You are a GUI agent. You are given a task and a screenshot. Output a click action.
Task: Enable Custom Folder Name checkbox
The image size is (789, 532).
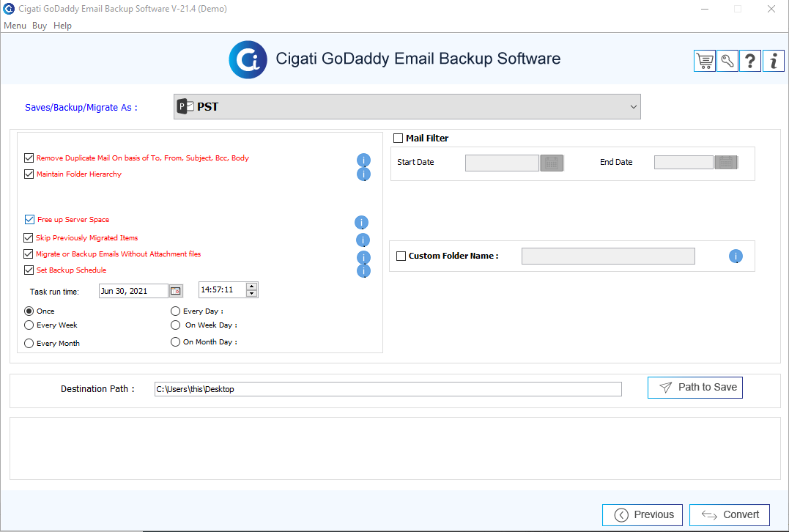point(401,256)
